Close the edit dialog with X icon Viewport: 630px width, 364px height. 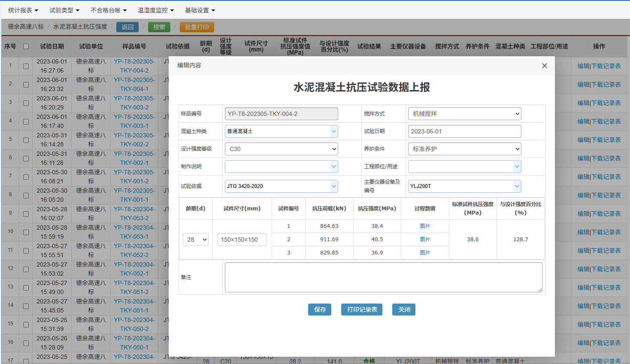tap(544, 66)
